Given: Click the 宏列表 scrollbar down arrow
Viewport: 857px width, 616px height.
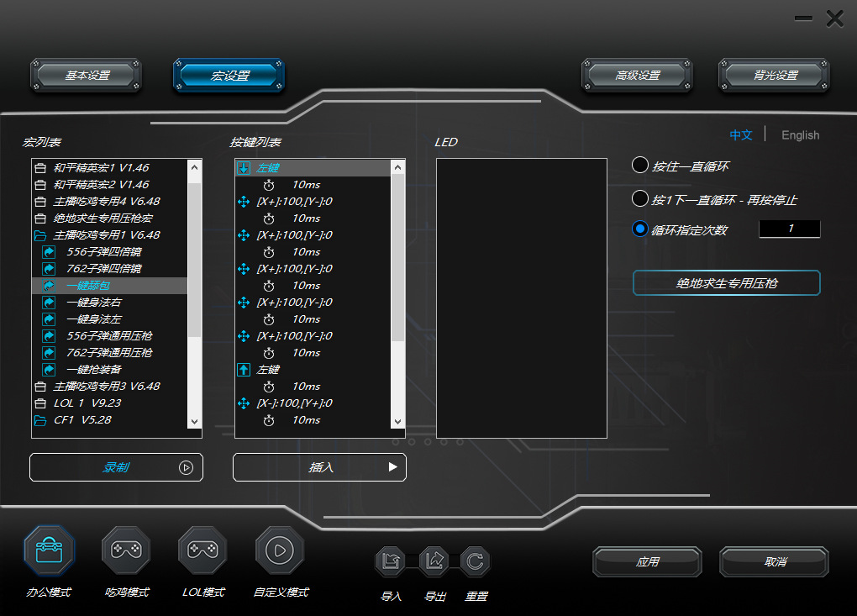Looking at the screenshot, I should (x=195, y=422).
